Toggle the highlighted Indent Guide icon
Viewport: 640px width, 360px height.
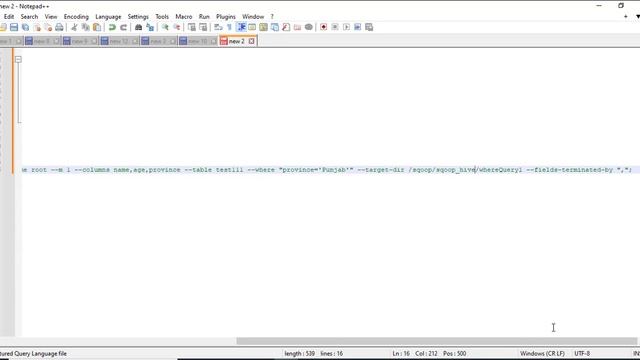point(241,27)
